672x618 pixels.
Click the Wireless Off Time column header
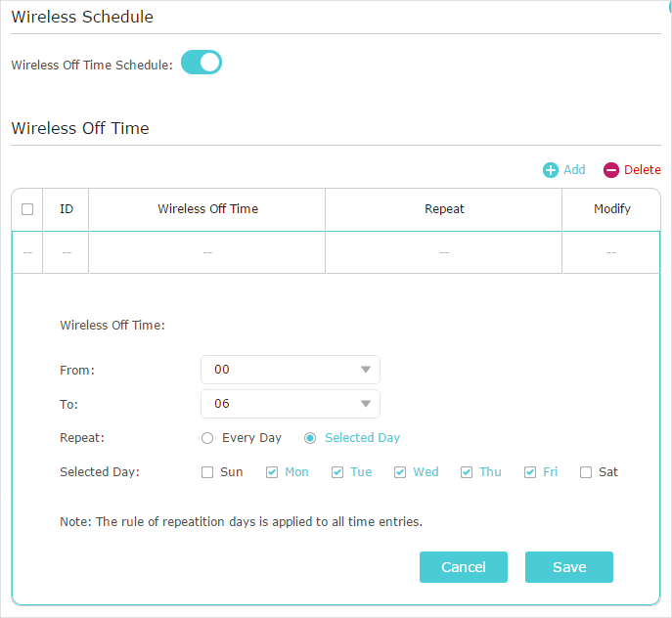tap(207, 209)
